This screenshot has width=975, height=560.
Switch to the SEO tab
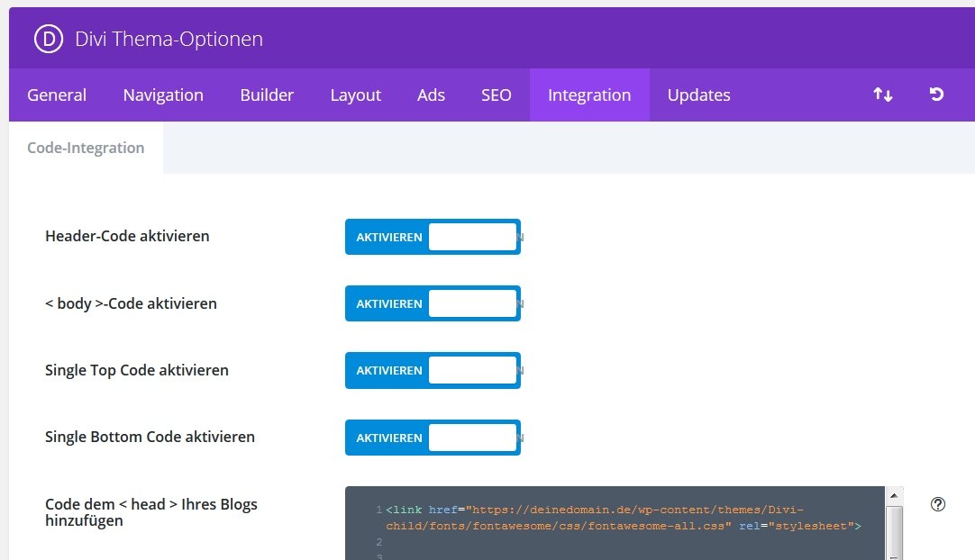[x=496, y=94]
